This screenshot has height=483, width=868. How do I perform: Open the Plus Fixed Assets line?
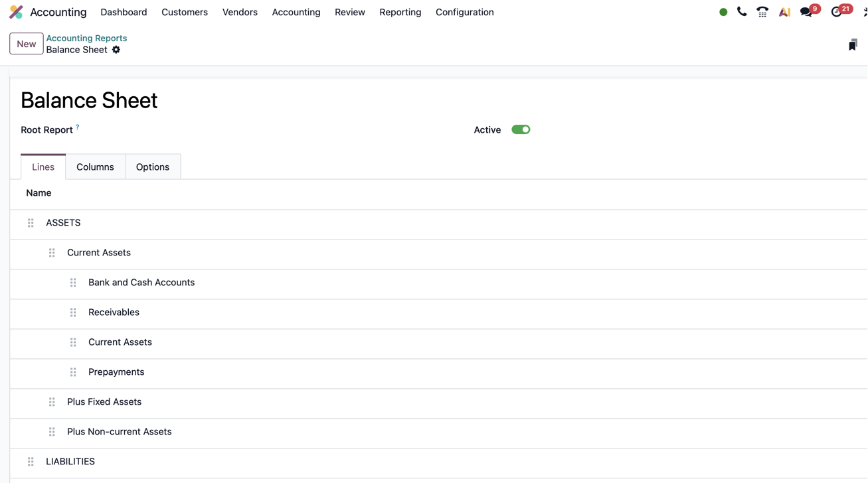click(104, 402)
